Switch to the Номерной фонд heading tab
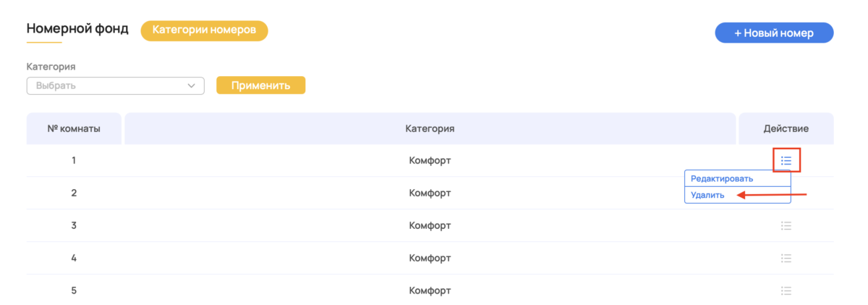 (x=77, y=29)
